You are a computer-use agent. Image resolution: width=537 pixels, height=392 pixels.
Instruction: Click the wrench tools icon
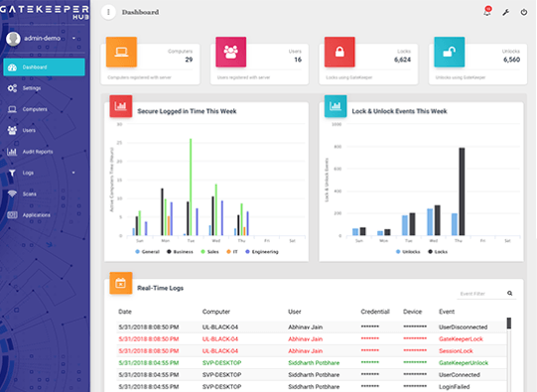pyautogui.click(x=506, y=12)
